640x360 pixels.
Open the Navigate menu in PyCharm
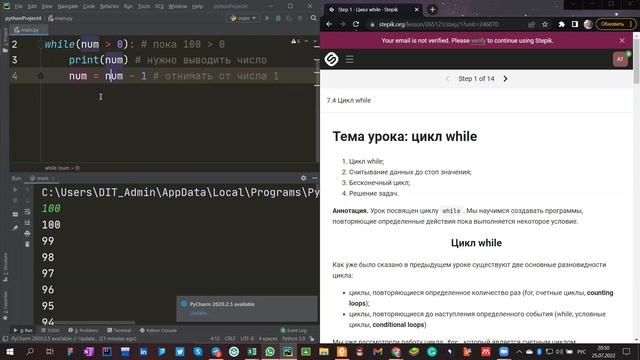coord(67,7)
